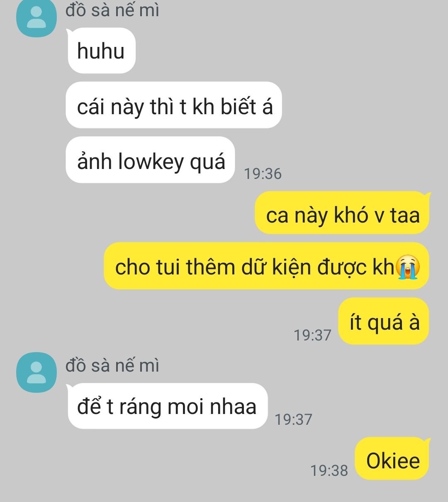Click the 19:38 timestamp near 'Okiee'
This screenshot has height=502, width=448.
[329, 470]
